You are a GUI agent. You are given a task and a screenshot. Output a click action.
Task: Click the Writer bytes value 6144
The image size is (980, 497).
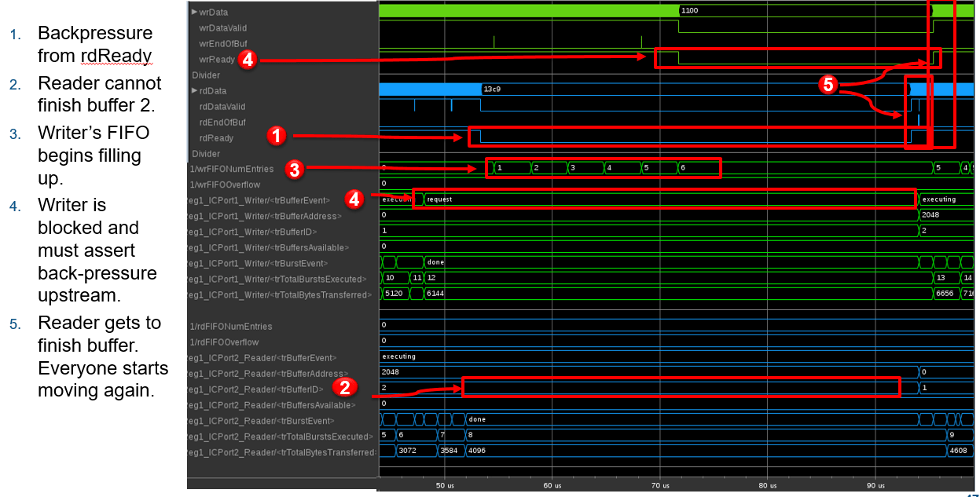pos(435,294)
